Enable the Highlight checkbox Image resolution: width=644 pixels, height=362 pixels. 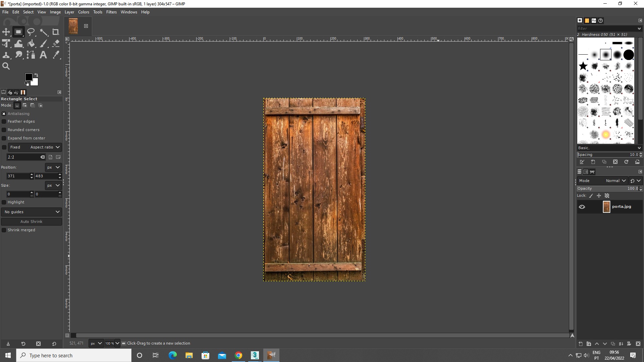4,202
